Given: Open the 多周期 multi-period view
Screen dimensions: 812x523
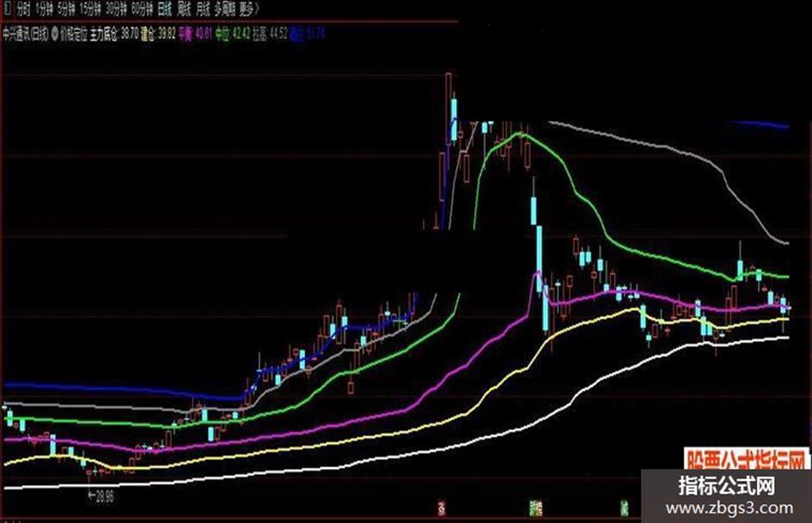Looking at the screenshot, I should [225, 9].
